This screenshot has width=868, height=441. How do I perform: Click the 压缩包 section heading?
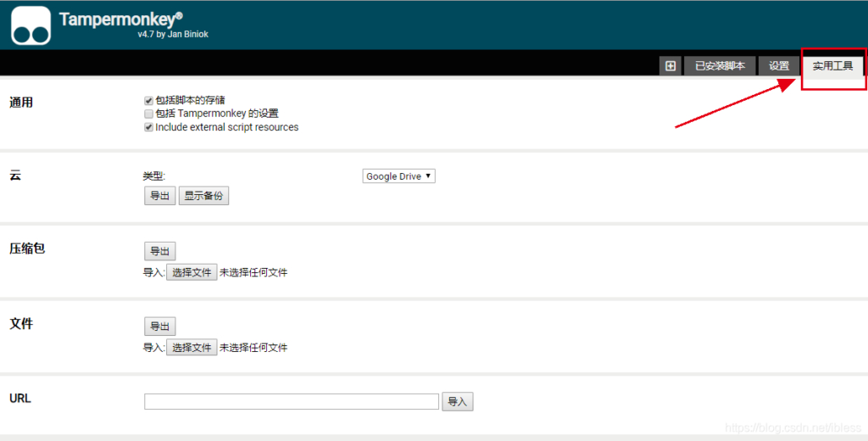click(x=27, y=248)
